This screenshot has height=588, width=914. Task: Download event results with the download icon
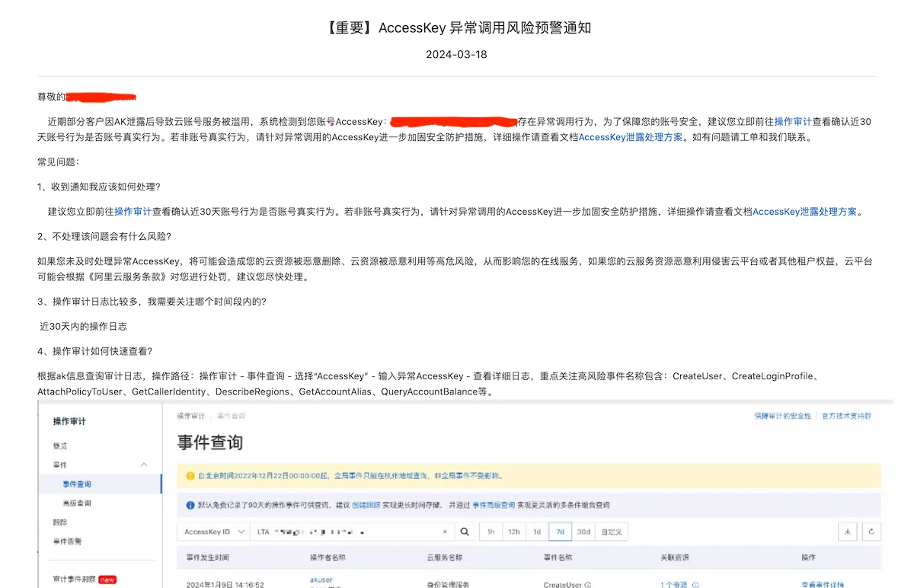tap(848, 532)
